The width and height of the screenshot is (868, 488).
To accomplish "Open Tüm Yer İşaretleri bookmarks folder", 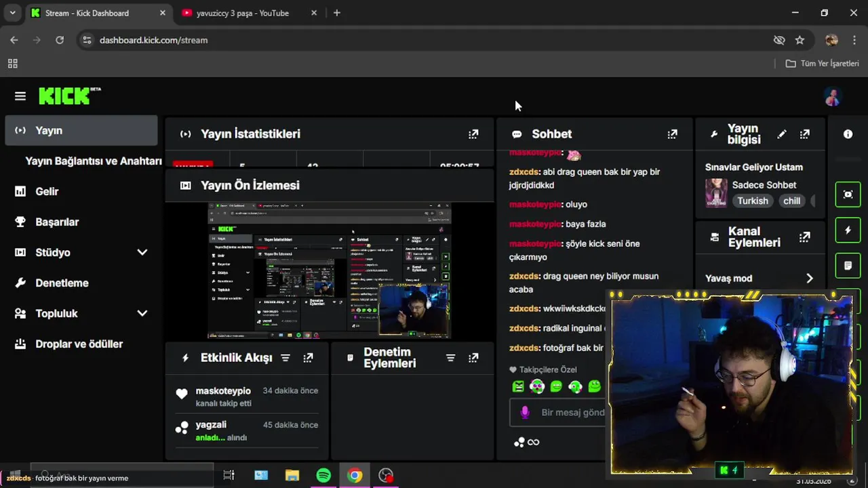I will point(822,64).
